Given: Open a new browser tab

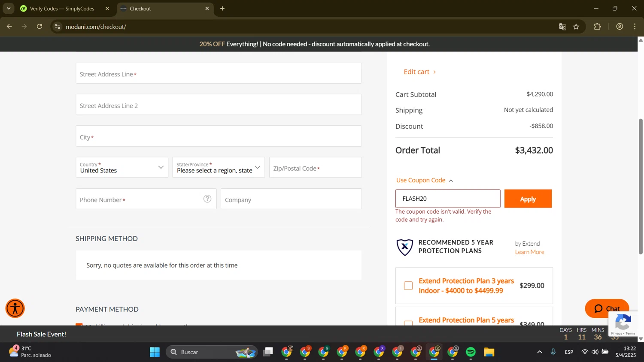Looking at the screenshot, I should pyautogui.click(x=222, y=9).
